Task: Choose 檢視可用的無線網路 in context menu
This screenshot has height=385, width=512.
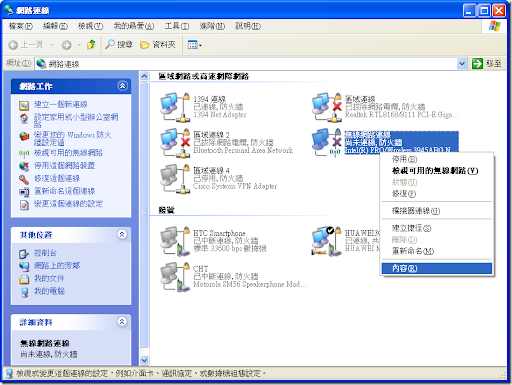Action: 437,171
